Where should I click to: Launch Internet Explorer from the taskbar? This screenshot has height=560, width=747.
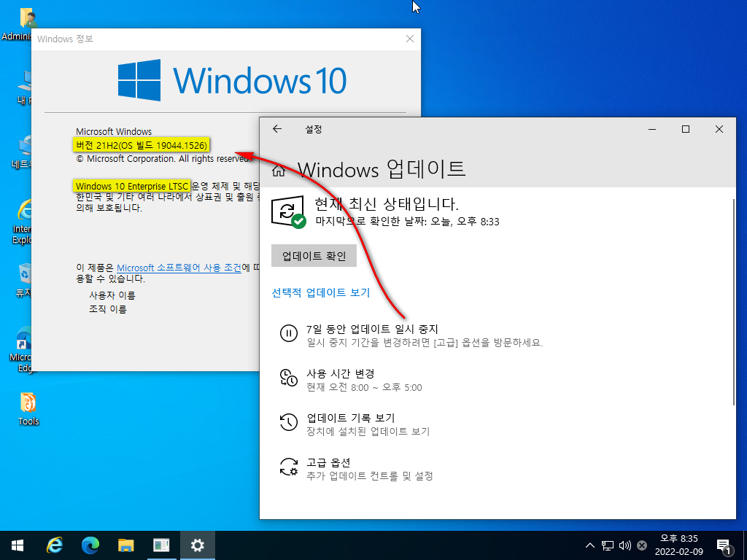tap(54, 545)
